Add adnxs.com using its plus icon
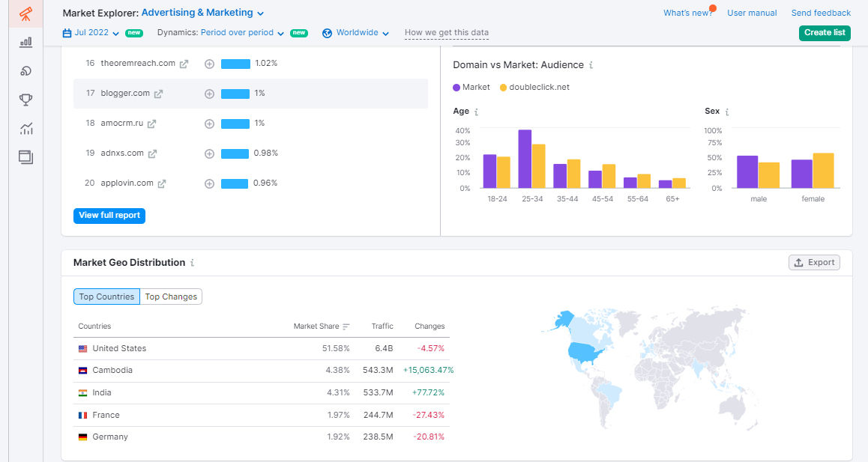The height and width of the screenshot is (462, 868). pyautogui.click(x=209, y=154)
